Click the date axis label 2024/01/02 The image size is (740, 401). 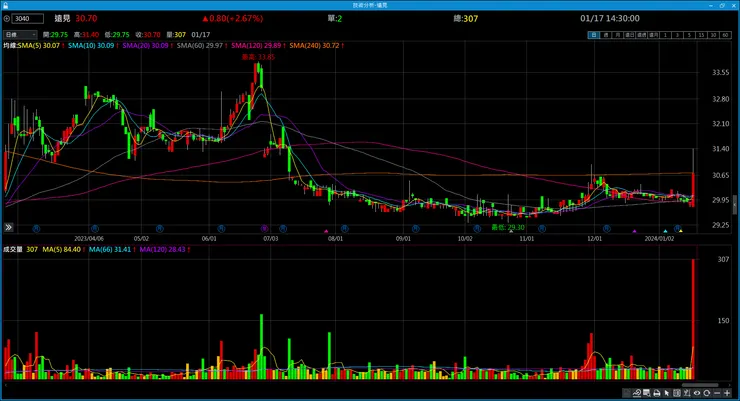[x=660, y=239]
